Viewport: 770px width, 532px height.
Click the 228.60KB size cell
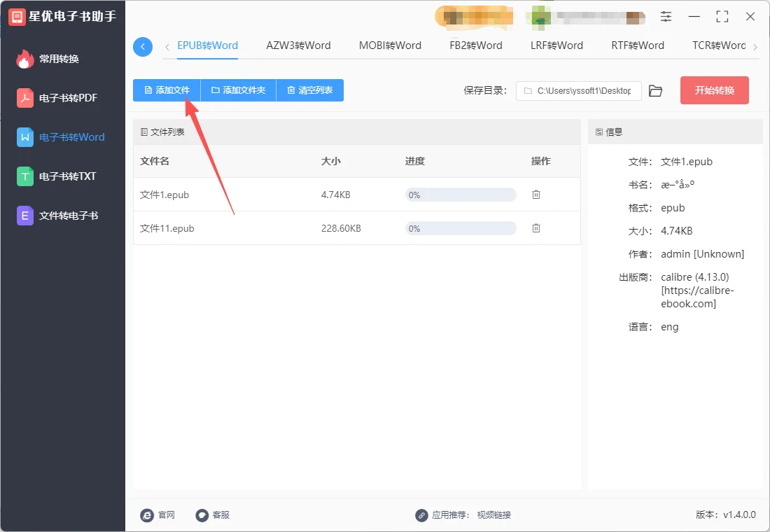(341, 228)
